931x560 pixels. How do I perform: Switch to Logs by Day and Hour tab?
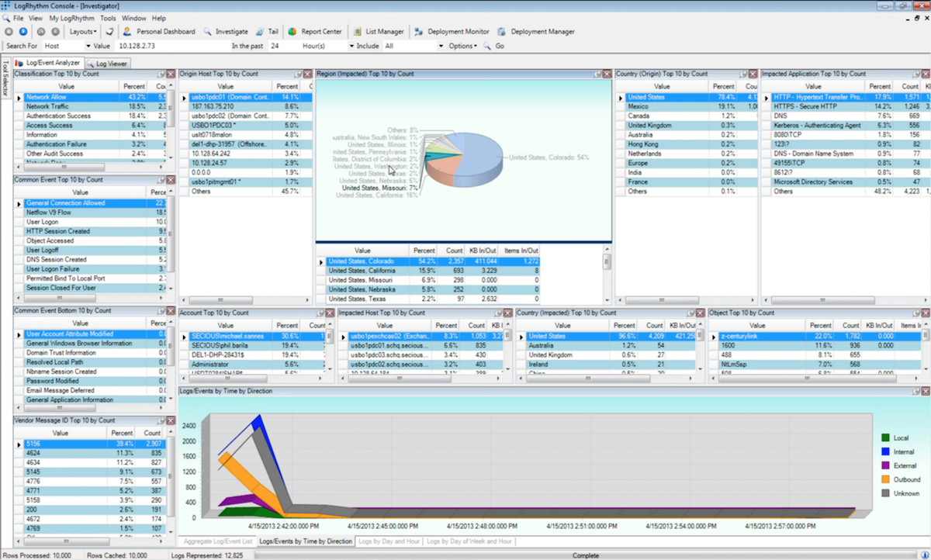point(390,541)
